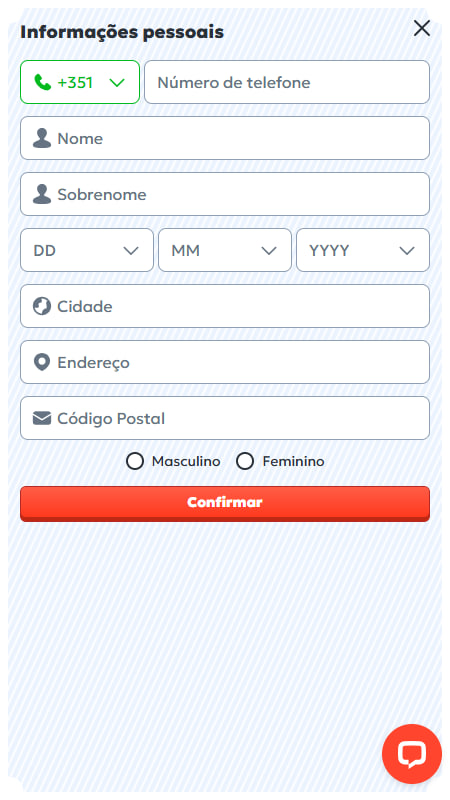Choose the Feminino label option
This screenshot has height=800, width=450.
point(293,461)
